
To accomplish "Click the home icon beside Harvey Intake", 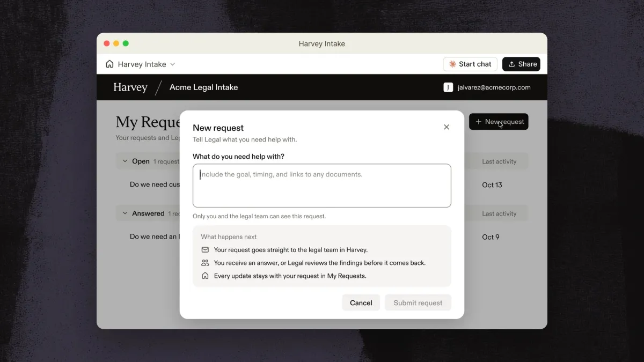I will (109, 64).
